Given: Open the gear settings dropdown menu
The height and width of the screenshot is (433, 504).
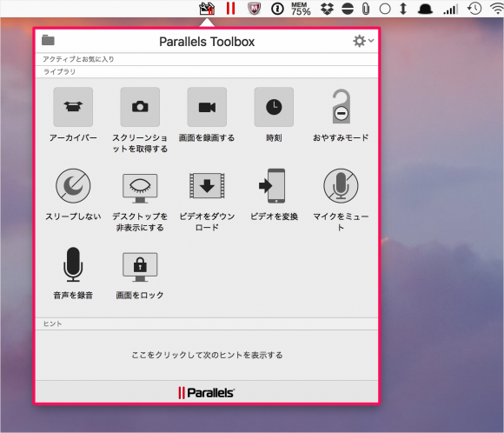Looking at the screenshot, I should tap(363, 41).
